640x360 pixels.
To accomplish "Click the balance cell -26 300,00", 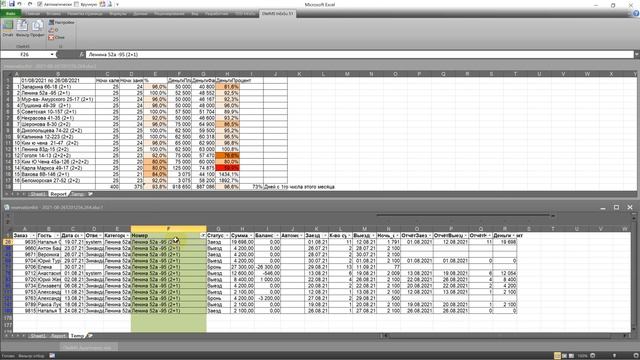I will coord(268,267).
